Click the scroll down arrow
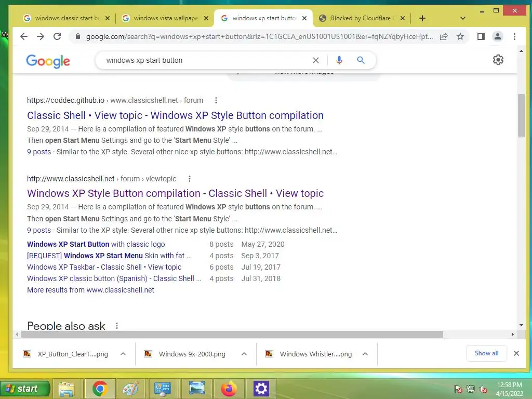Image resolution: width=532 pixels, height=399 pixels. click(521, 325)
